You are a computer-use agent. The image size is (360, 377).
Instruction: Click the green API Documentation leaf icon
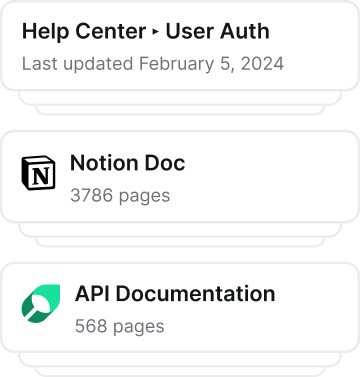[x=41, y=303]
